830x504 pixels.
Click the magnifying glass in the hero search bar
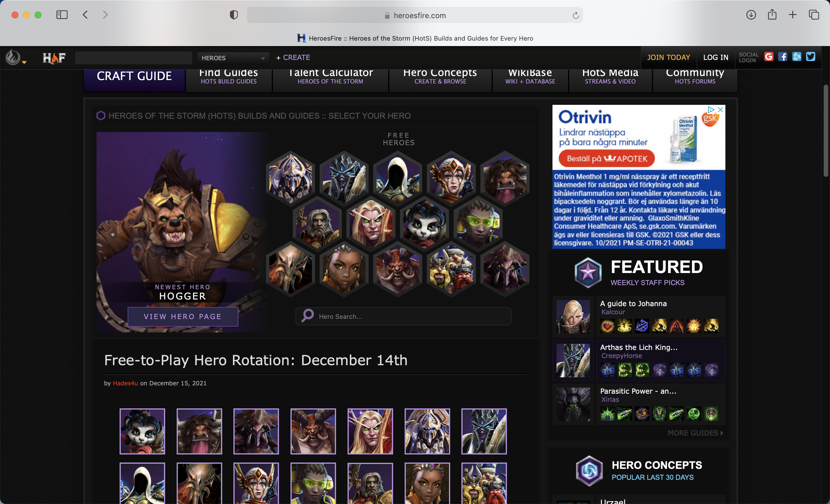(307, 316)
